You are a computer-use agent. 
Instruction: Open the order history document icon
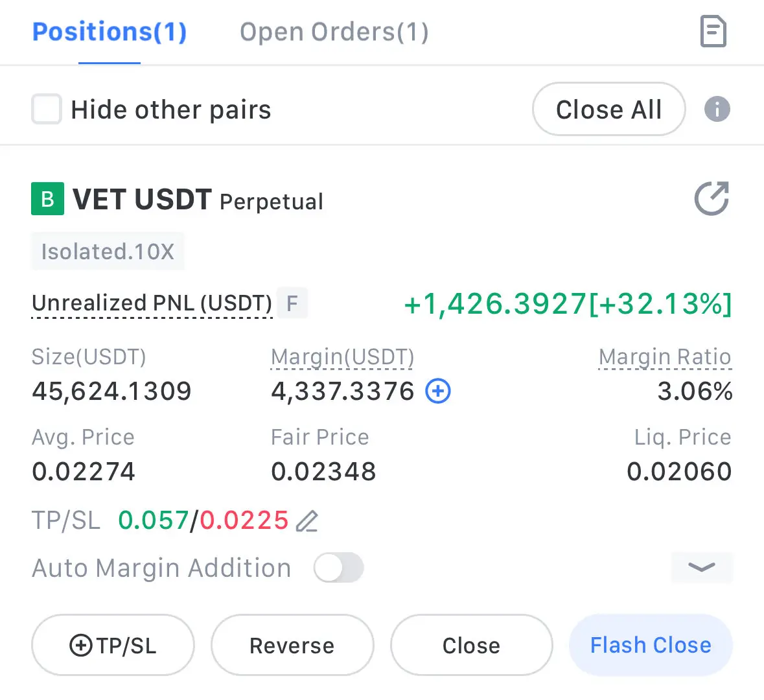tap(713, 32)
